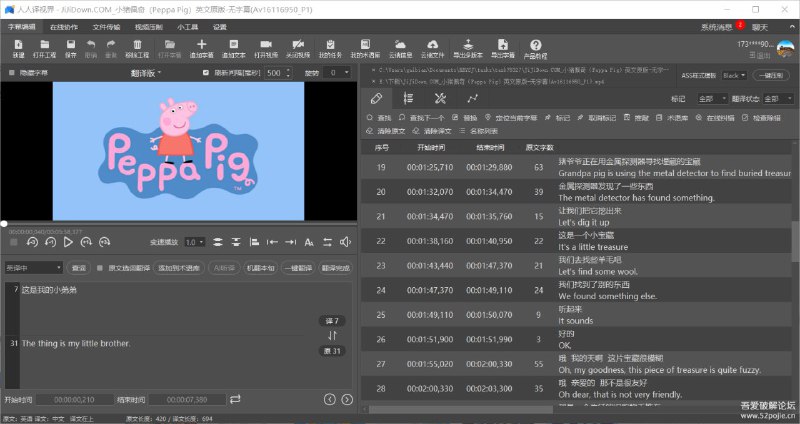Redo the action in the toolbar
The height and width of the screenshot is (424, 800).
(x=111, y=48)
